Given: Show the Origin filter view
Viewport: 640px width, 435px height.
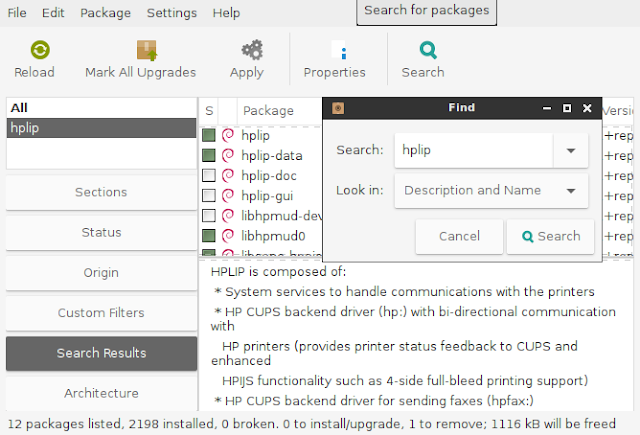Looking at the screenshot, I should tap(101, 273).
